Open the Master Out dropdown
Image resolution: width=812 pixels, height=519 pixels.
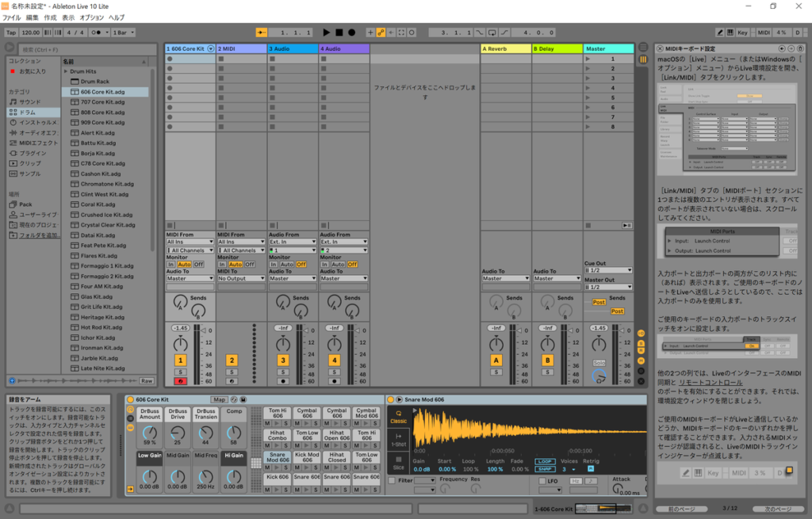click(x=608, y=287)
